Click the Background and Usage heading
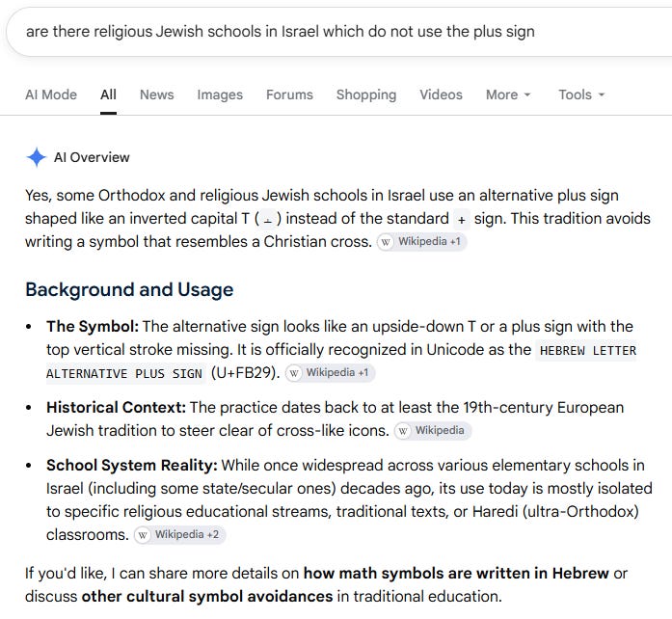Image resolution: width=672 pixels, height=619 pixels. tap(129, 290)
